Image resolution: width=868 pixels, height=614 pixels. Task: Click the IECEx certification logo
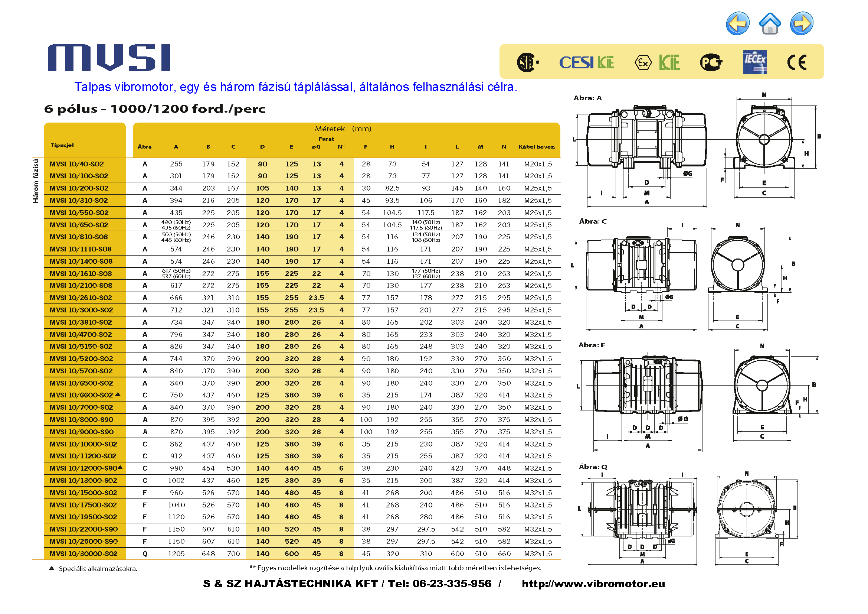(754, 62)
